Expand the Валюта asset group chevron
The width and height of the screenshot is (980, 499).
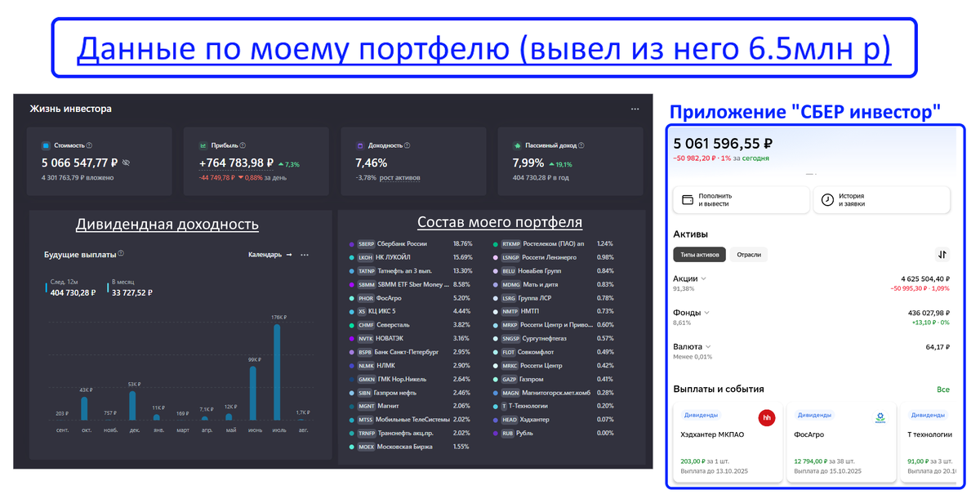coord(708,347)
